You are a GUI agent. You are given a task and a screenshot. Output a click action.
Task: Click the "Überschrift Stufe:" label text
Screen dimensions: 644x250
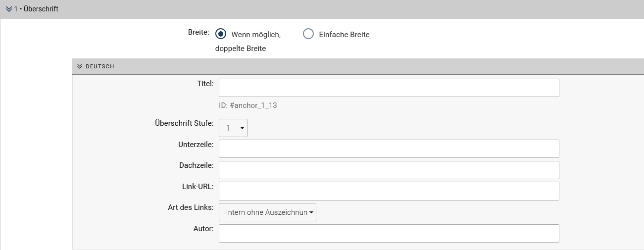184,123
